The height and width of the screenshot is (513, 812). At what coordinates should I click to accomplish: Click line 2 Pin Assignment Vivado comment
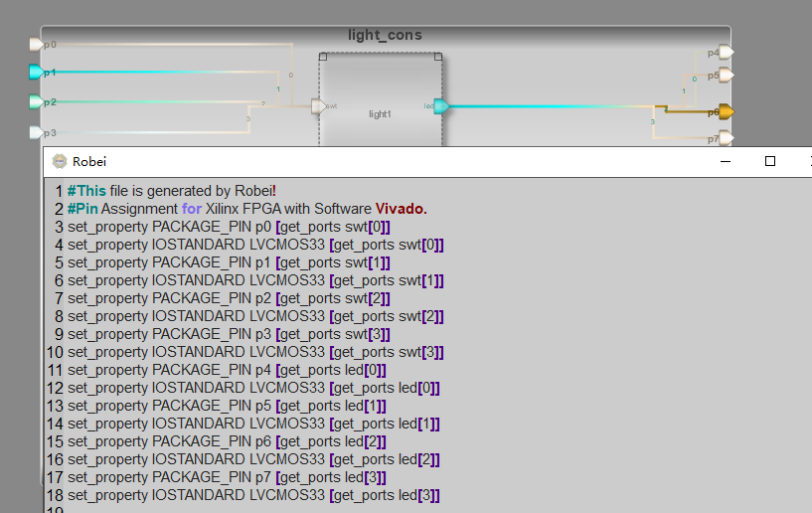point(247,209)
